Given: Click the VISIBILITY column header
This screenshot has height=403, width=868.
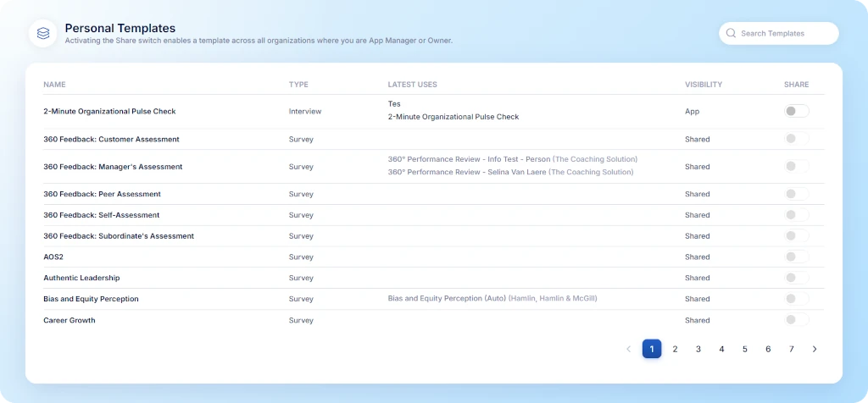Looking at the screenshot, I should click(704, 85).
